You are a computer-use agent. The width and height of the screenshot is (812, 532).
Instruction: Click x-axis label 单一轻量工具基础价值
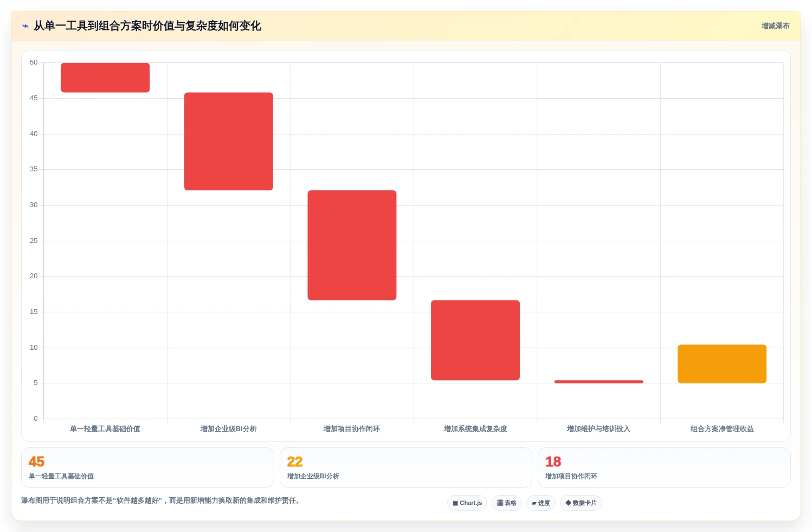click(105, 429)
